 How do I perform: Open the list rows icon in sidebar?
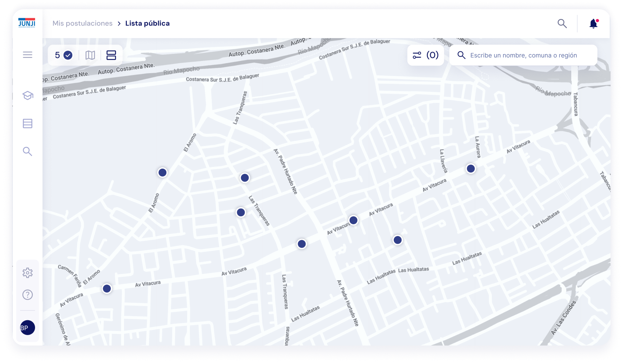(x=27, y=123)
